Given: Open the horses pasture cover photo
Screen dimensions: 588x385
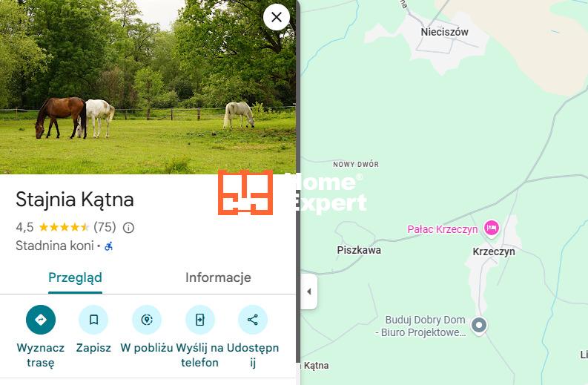Looking at the screenshot, I should 148,87.
